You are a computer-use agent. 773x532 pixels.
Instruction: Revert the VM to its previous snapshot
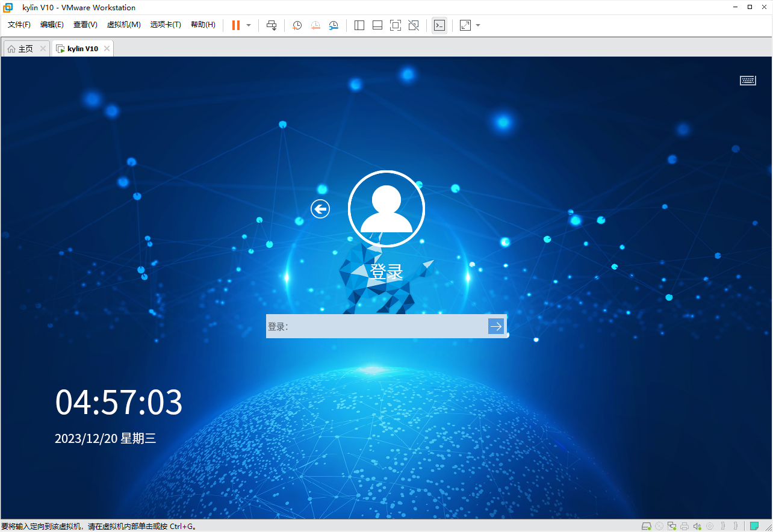click(315, 25)
